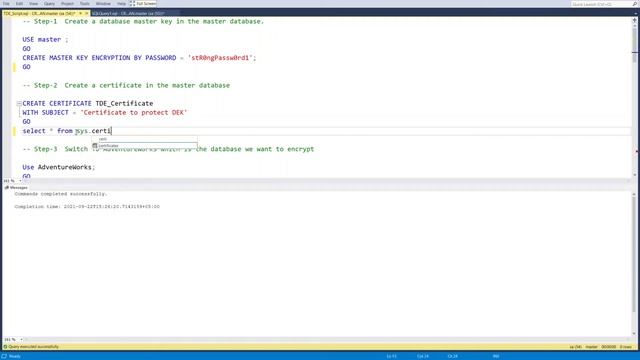Open the Tools menu
Screen dimensions: 640x360
point(84,4)
